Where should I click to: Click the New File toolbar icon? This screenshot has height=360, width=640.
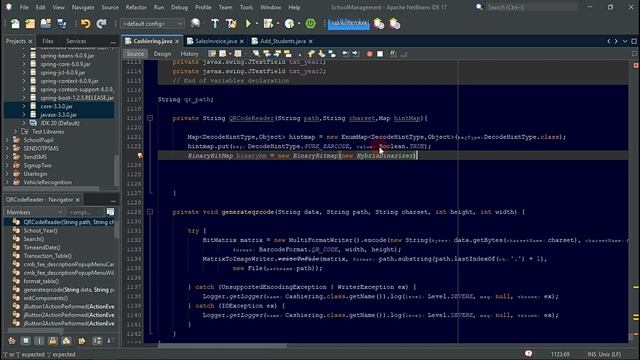(15, 24)
